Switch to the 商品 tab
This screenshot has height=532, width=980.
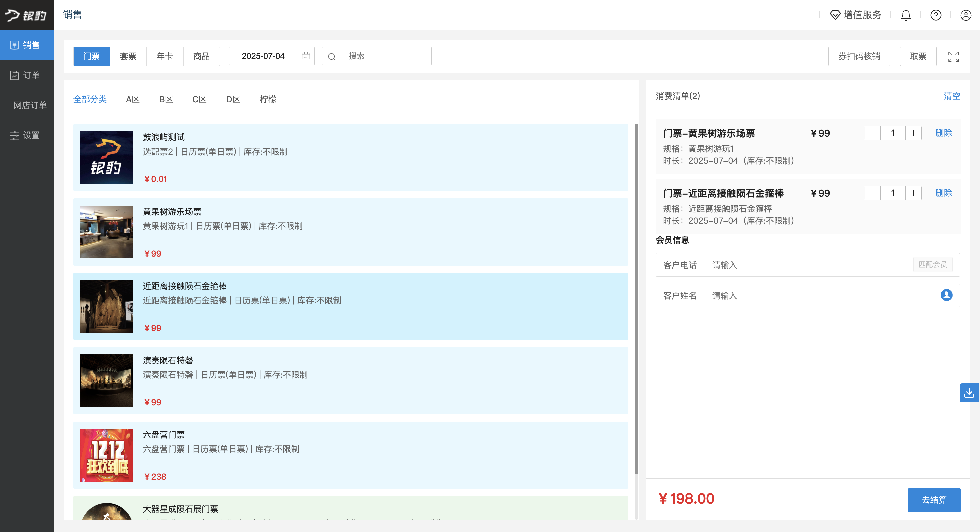(202, 56)
